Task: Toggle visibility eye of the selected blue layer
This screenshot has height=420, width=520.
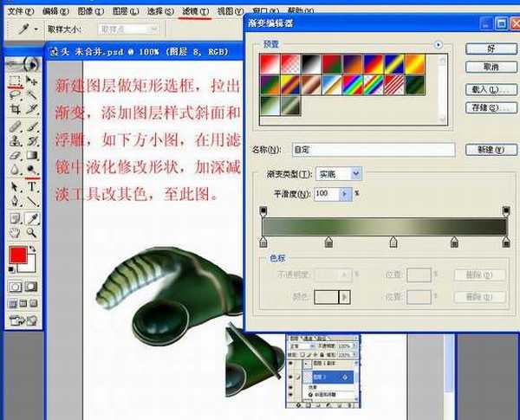Action: point(292,378)
